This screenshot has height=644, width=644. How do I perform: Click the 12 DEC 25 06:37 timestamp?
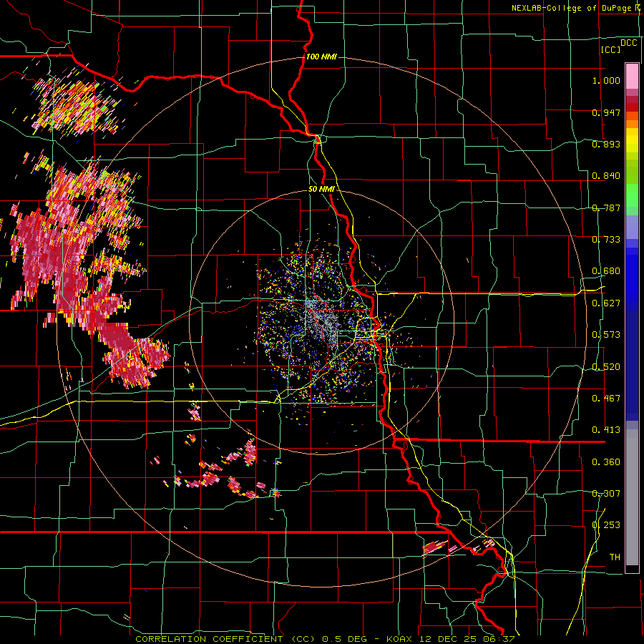point(467,639)
